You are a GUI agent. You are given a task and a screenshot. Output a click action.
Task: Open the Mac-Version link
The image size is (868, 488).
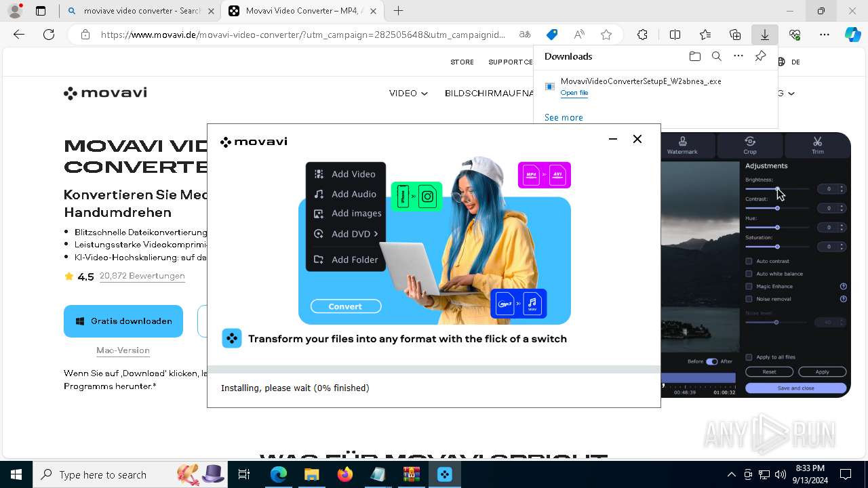pos(123,350)
